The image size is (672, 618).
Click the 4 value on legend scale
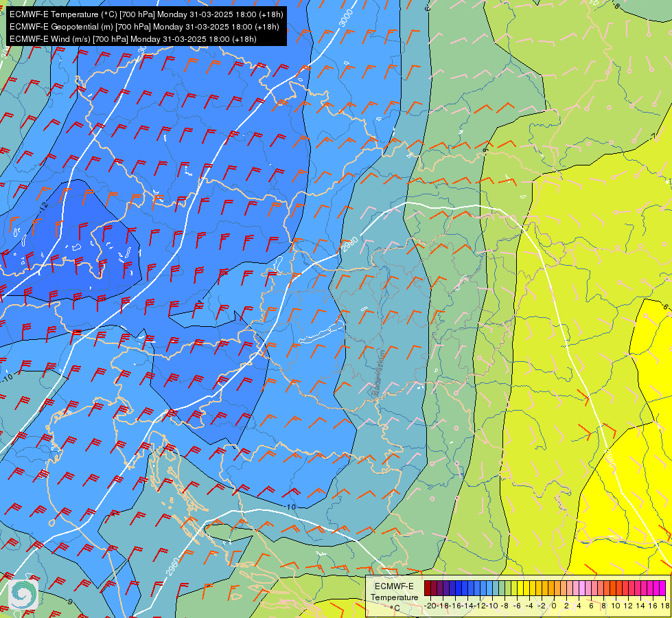click(x=579, y=606)
